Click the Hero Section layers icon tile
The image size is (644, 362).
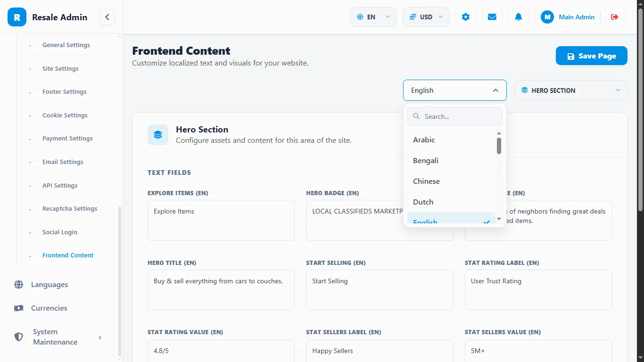pyautogui.click(x=158, y=135)
